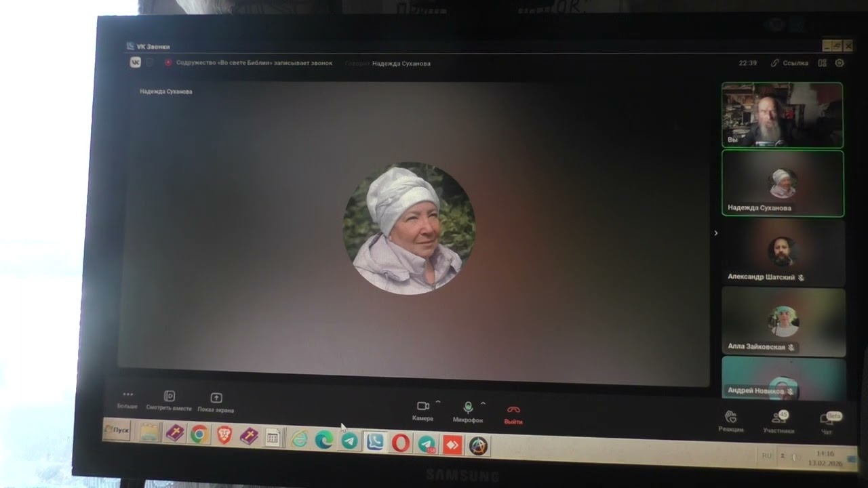
Task: Open the Реакции reactions panel
Action: pos(731,421)
